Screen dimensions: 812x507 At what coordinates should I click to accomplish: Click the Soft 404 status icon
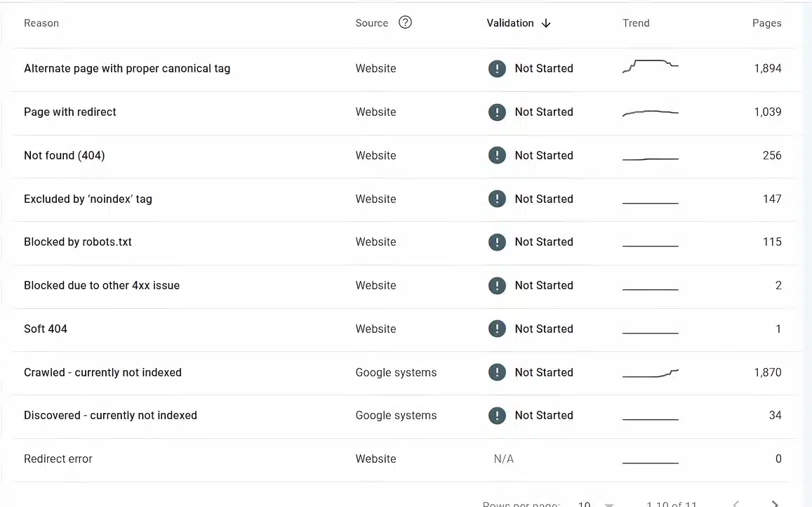(497, 329)
